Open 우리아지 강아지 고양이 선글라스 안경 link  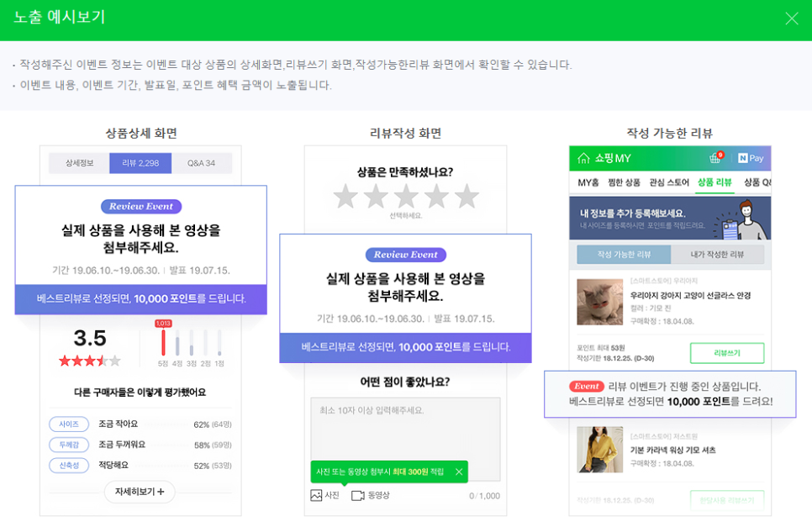point(690,296)
